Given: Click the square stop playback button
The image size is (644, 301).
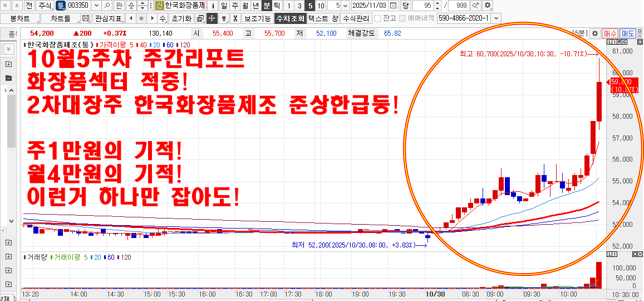Looking at the screenshot, I should coord(141,18).
